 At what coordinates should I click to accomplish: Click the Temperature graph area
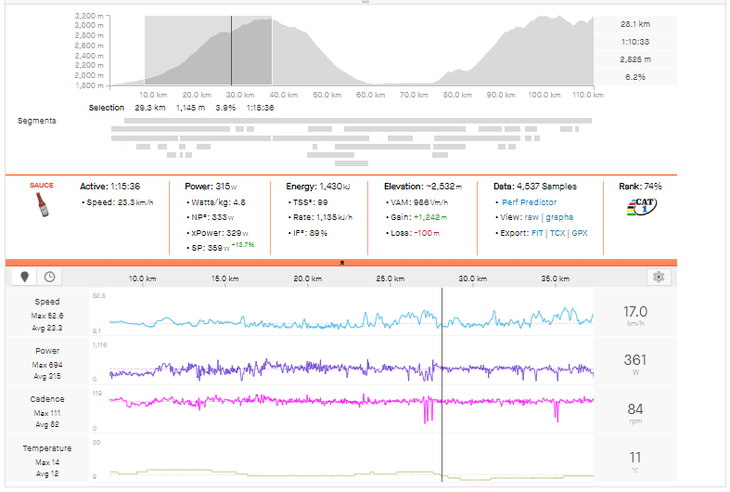(x=350, y=471)
